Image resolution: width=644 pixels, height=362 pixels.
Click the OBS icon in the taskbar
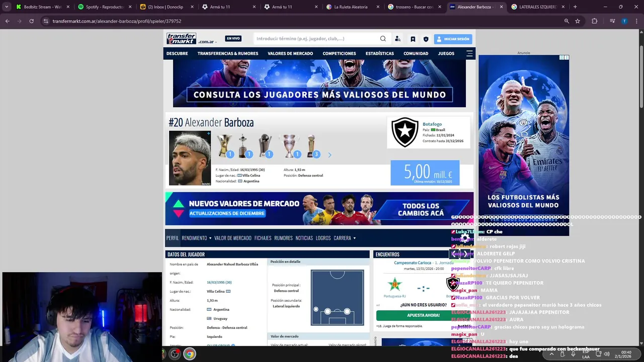(175, 354)
